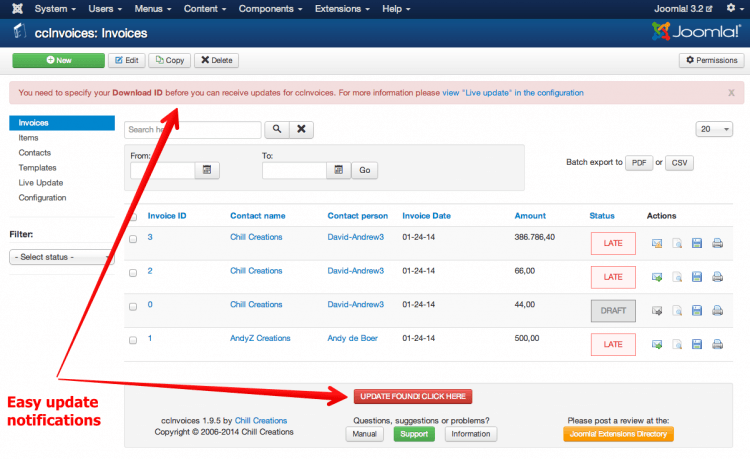Image resolution: width=750 pixels, height=459 pixels.
Task: Open the To date calendar picker
Action: (339, 171)
